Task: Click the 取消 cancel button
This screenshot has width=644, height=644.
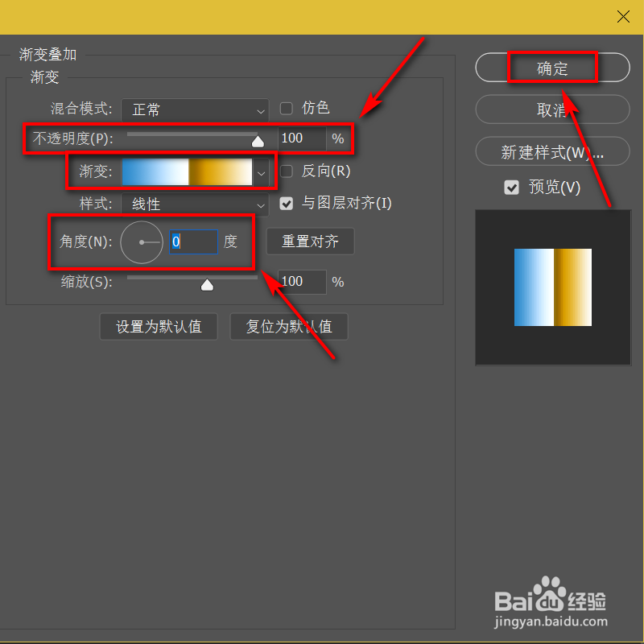Action: pos(552,109)
